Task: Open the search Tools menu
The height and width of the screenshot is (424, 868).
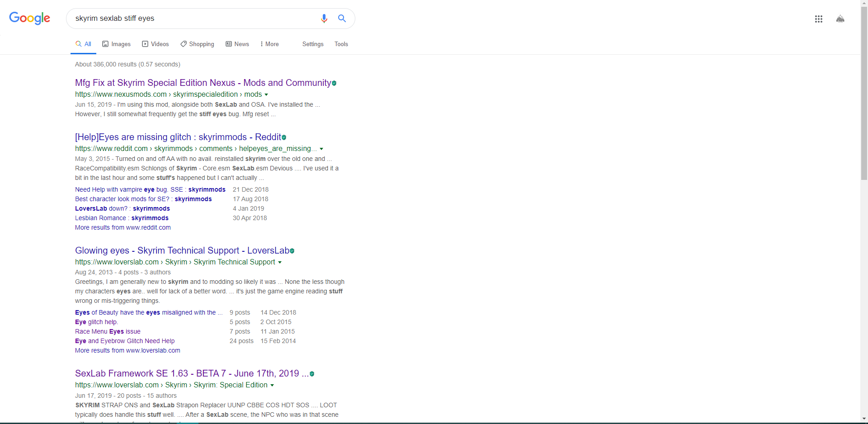Action: tap(341, 44)
